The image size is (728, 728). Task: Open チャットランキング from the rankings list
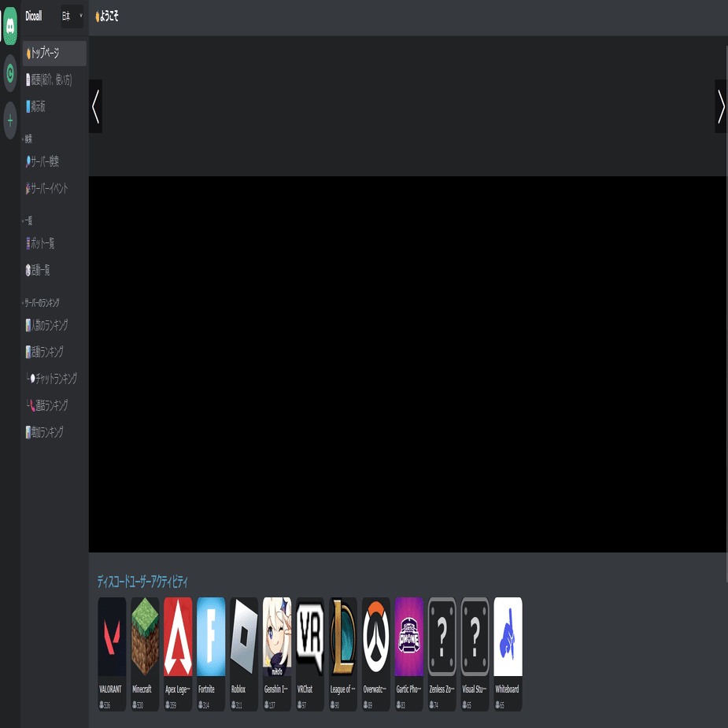tap(52, 378)
